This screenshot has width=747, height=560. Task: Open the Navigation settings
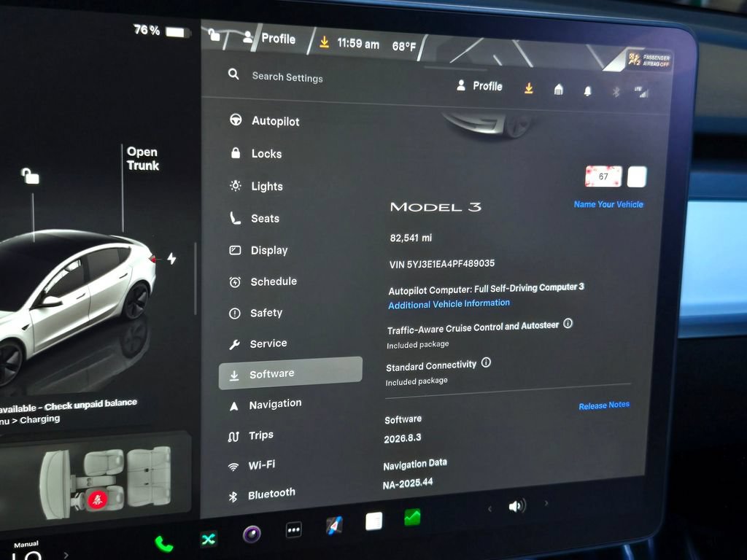point(265,405)
